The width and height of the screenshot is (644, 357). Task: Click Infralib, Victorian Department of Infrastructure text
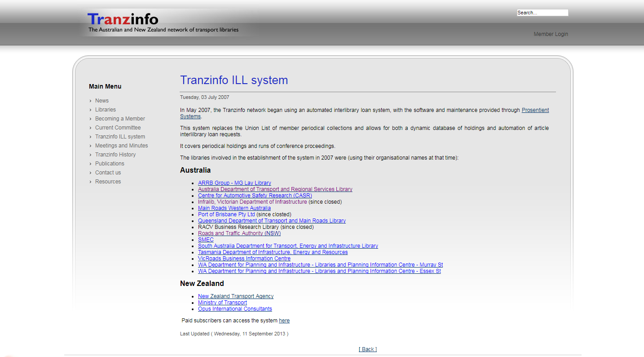(252, 202)
